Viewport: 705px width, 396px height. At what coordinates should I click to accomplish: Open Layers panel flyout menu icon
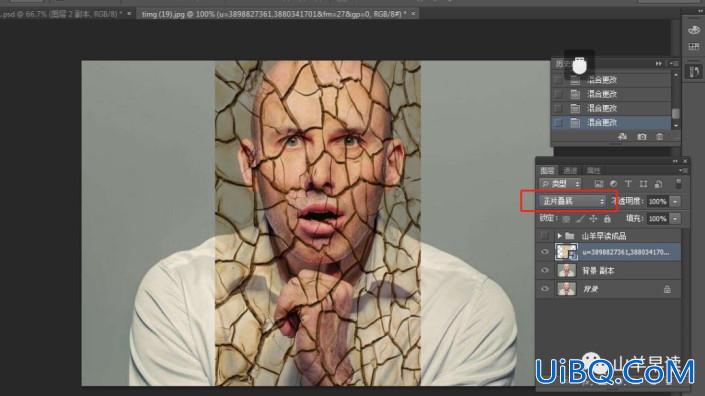pos(683,170)
